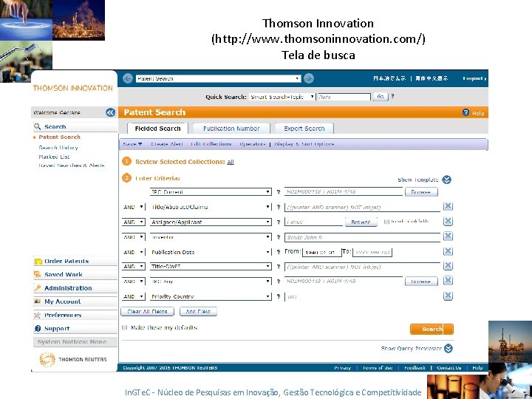This screenshot has height=399, width=532.
Task: Click help icon for Priority Country field
Action: (x=279, y=296)
